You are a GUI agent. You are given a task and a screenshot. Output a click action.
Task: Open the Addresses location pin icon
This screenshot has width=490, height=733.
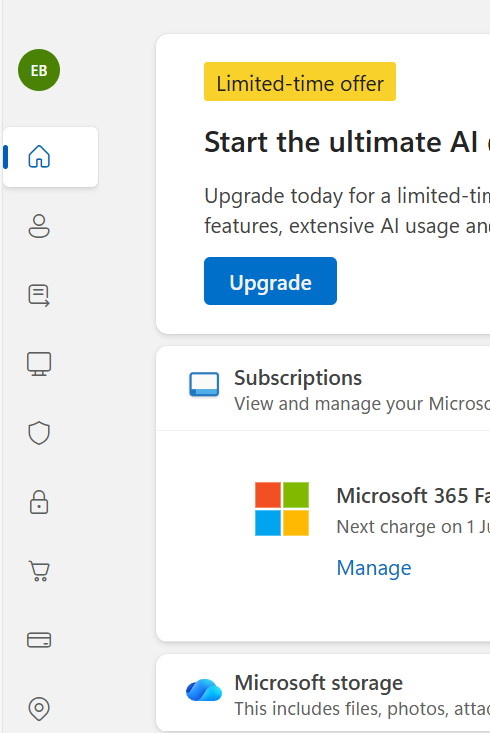[39, 709]
